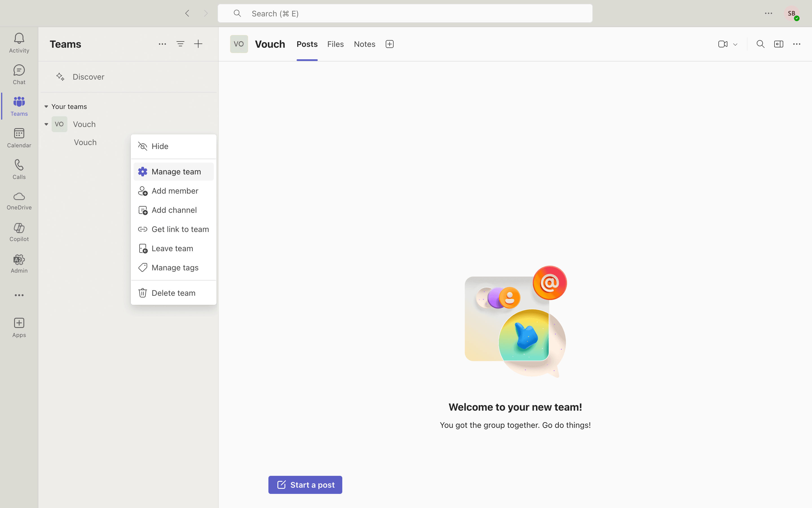
Task: Choose Add member from the menu
Action: click(173, 191)
